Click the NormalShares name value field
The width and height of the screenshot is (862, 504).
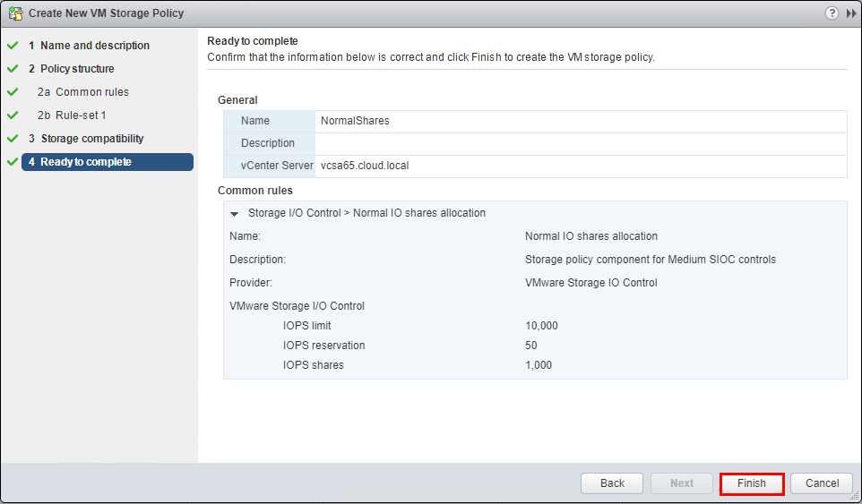[x=355, y=121]
